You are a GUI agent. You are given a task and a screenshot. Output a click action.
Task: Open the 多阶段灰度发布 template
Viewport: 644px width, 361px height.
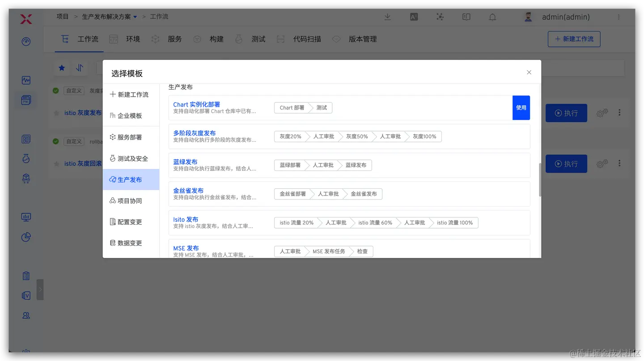point(194,133)
